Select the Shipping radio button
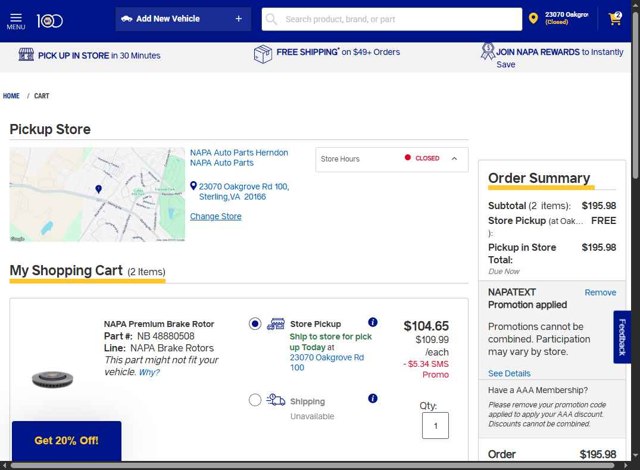The height and width of the screenshot is (470, 640). click(255, 400)
